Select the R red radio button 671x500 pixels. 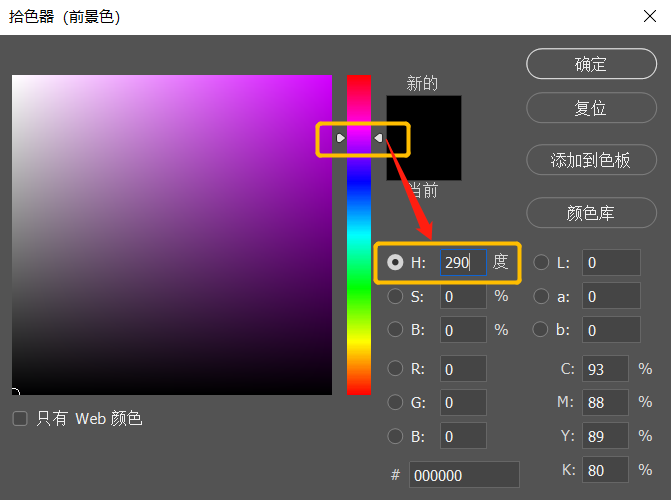(x=395, y=369)
